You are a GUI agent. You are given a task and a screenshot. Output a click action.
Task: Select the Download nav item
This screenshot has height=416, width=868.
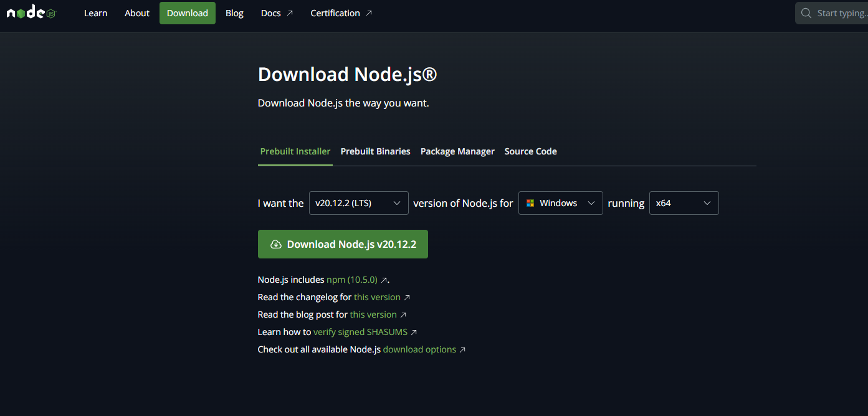(x=188, y=13)
